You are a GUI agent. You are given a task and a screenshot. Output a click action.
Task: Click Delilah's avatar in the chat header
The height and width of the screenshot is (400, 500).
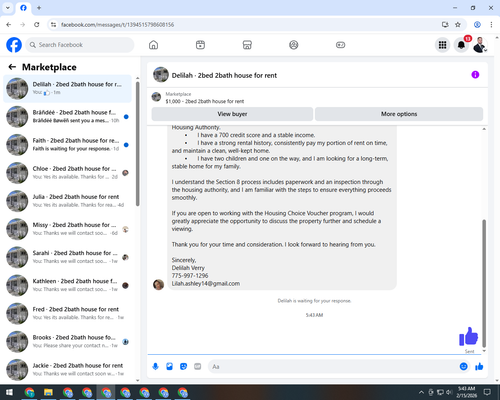click(161, 74)
